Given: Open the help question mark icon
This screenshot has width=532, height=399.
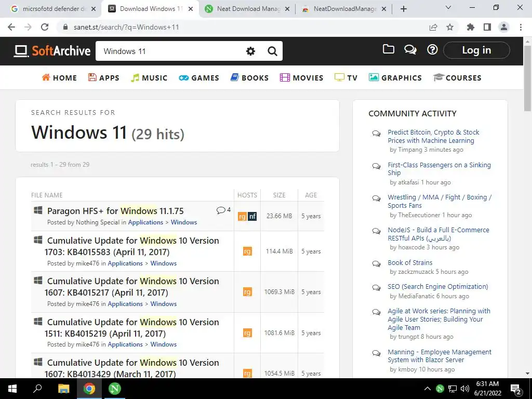Looking at the screenshot, I should point(432,50).
